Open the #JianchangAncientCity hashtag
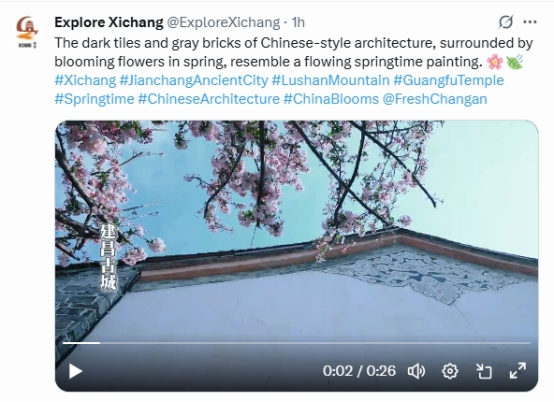 [194, 80]
